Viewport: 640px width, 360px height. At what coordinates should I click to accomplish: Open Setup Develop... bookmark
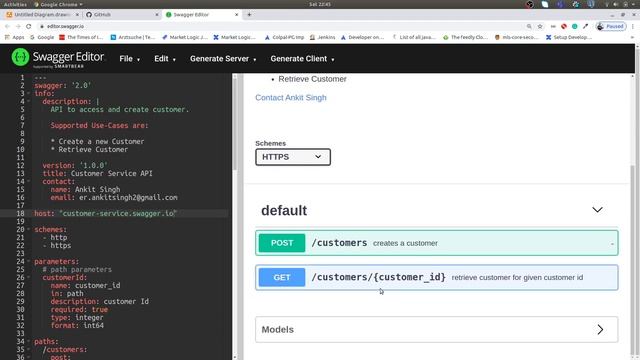tap(569, 37)
